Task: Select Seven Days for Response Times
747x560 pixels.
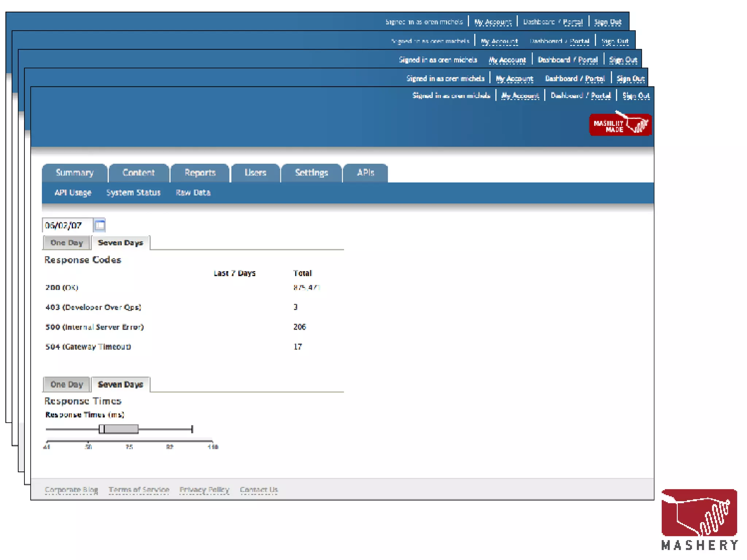Action: 120,384
